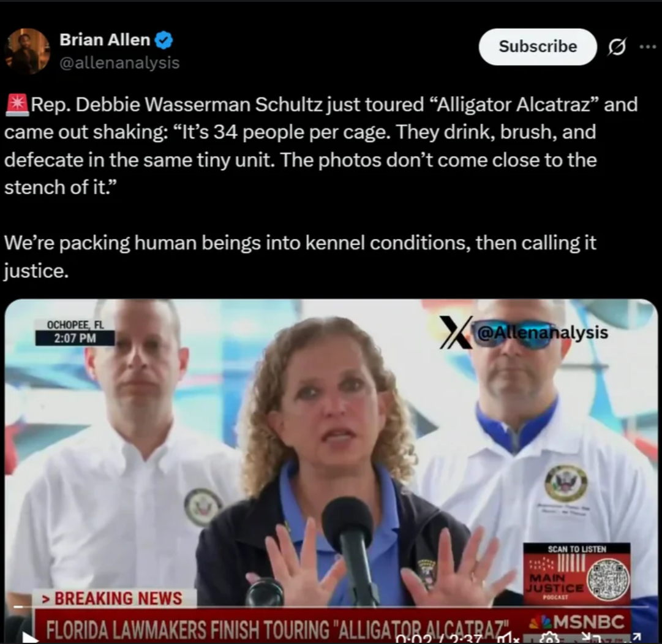662x644 pixels.
Task: Click the video thumbnail of the speaker
Action: [x=331, y=471]
